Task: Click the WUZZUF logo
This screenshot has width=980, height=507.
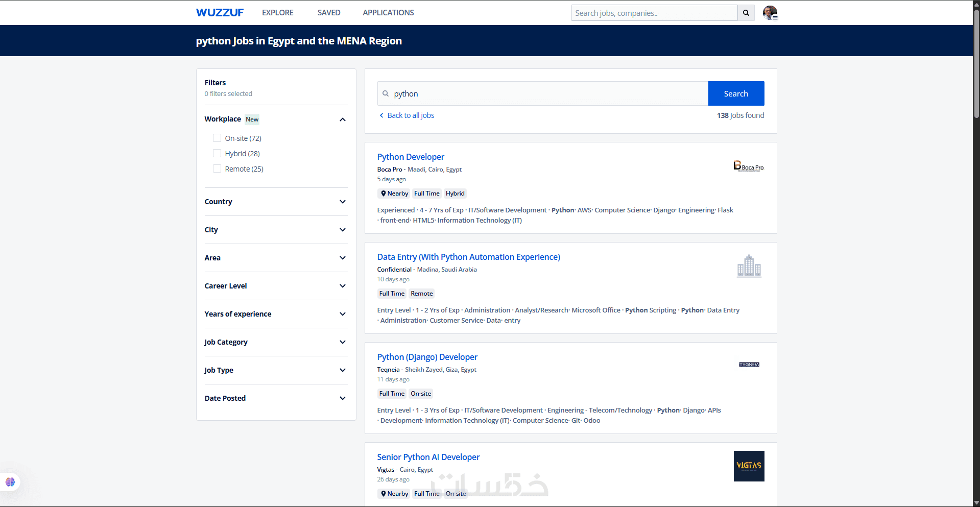Action: [x=220, y=13]
